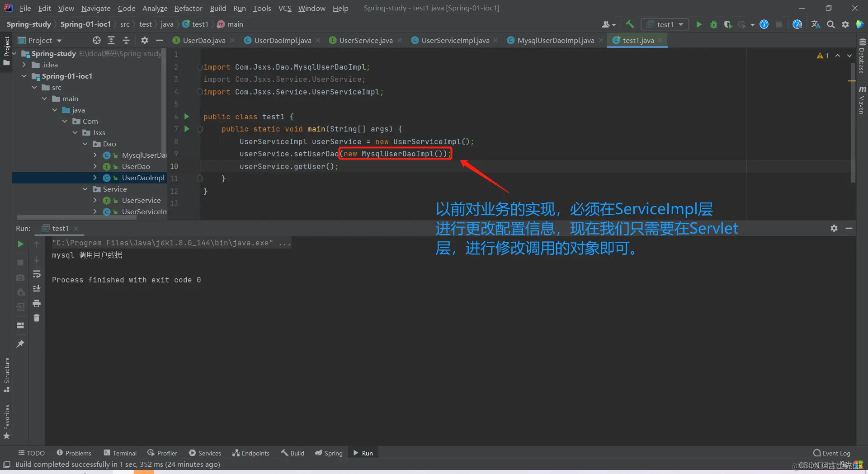Hide the Project tool window

point(159,40)
